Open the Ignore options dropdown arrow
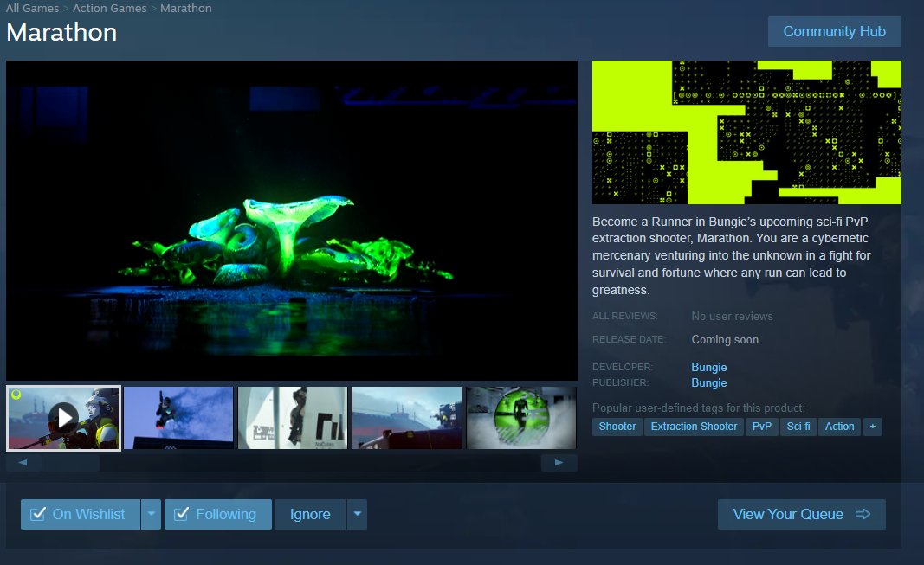The width and height of the screenshot is (924, 565). (357, 515)
